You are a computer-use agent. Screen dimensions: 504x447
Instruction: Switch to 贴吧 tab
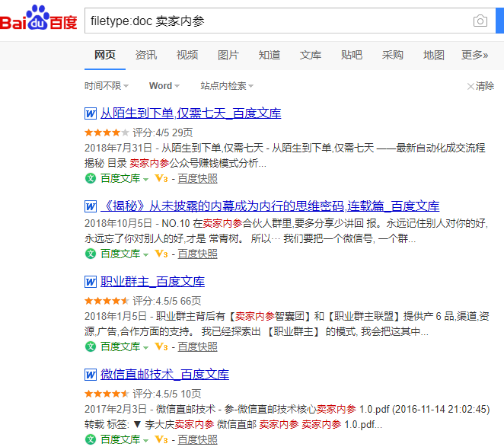click(352, 55)
